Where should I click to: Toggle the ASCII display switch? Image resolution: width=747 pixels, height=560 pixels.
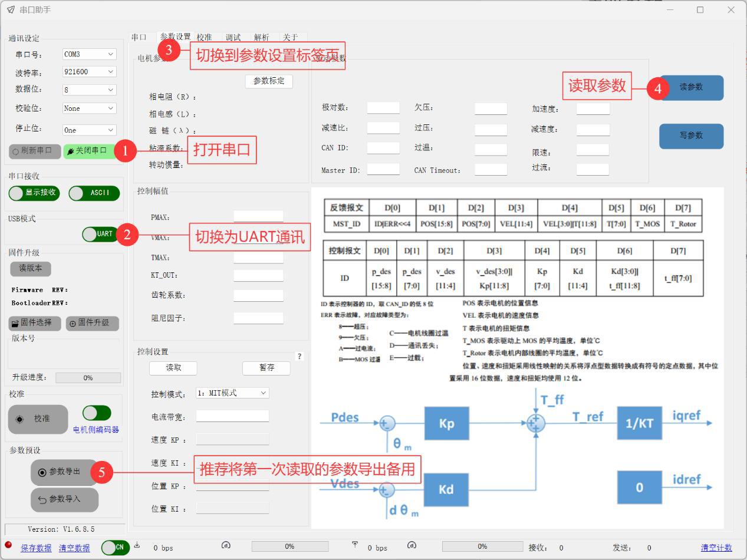[94, 193]
